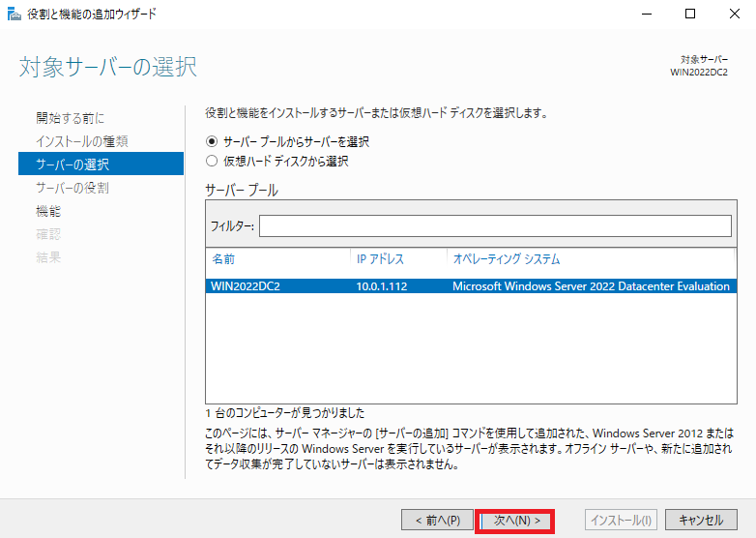756x538 pixels.
Task: Select サーバー プールからサーバーを選択 radio button
Action: click(x=211, y=141)
